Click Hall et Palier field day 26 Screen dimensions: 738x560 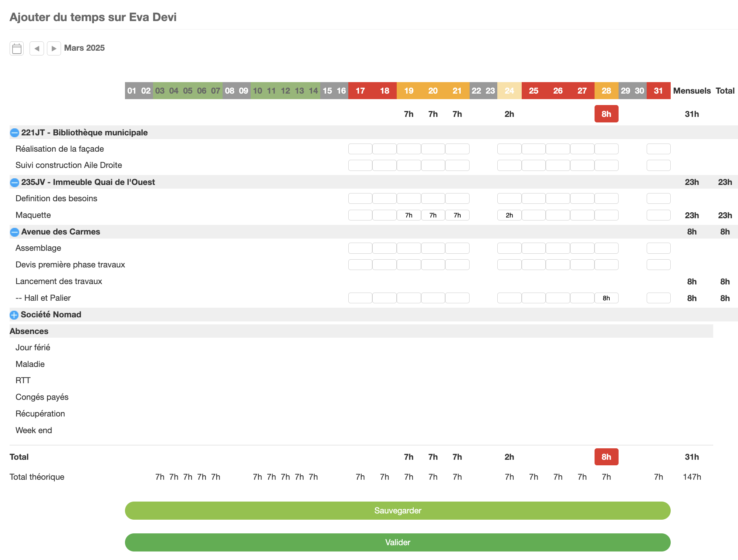coord(558,298)
